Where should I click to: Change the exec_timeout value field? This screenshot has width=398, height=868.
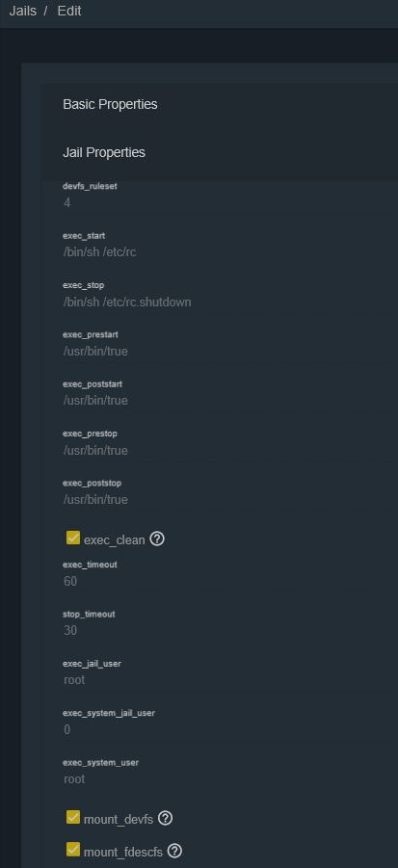point(230,581)
